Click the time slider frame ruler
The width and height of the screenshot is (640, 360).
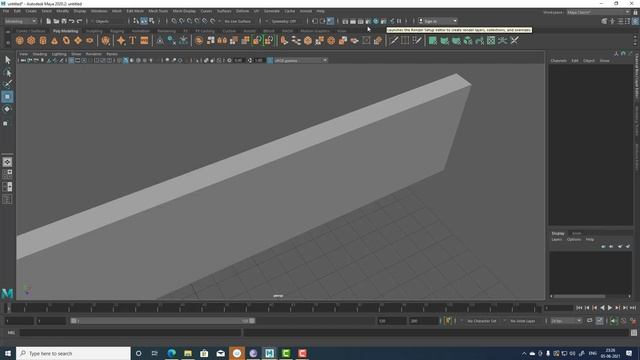pos(273,308)
